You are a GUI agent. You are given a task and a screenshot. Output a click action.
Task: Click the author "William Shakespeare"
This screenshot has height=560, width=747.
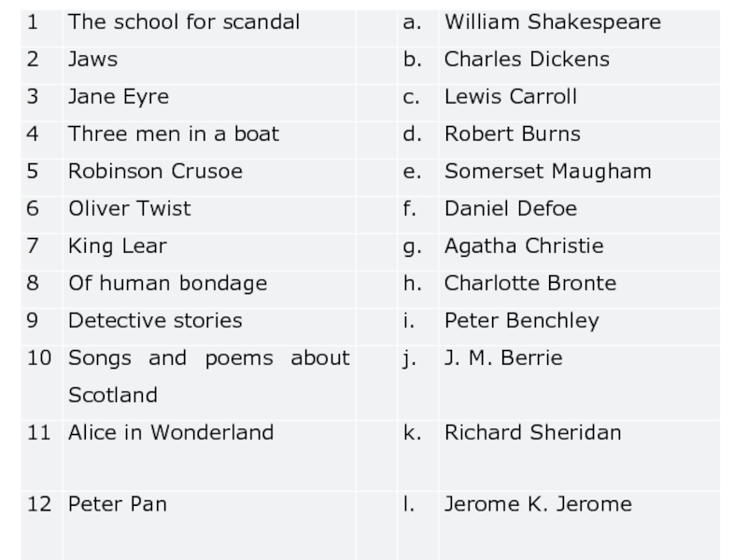(x=553, y=21)
